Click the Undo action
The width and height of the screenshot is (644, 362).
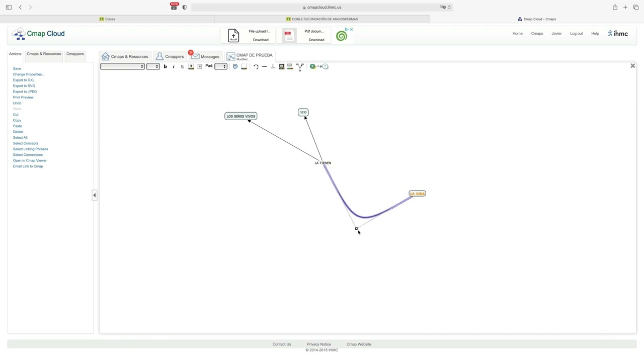(x=17, y=103)
